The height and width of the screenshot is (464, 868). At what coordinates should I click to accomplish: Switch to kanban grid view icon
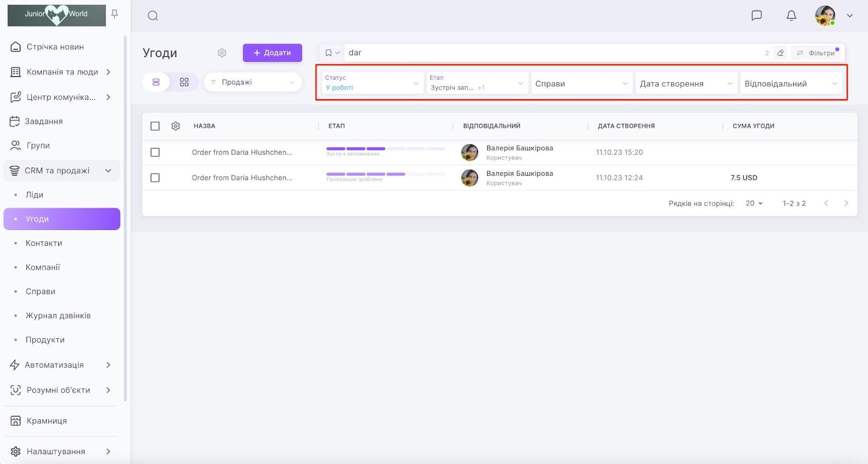click(184, 82)
